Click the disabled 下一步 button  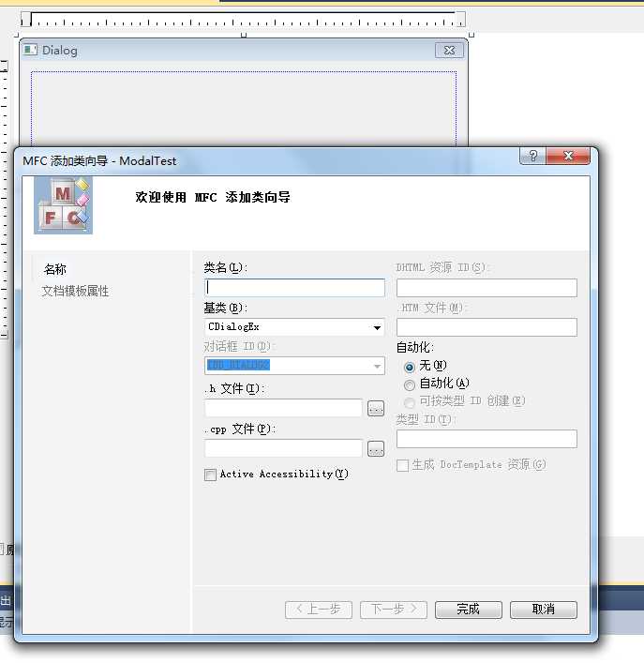[394, 610]
